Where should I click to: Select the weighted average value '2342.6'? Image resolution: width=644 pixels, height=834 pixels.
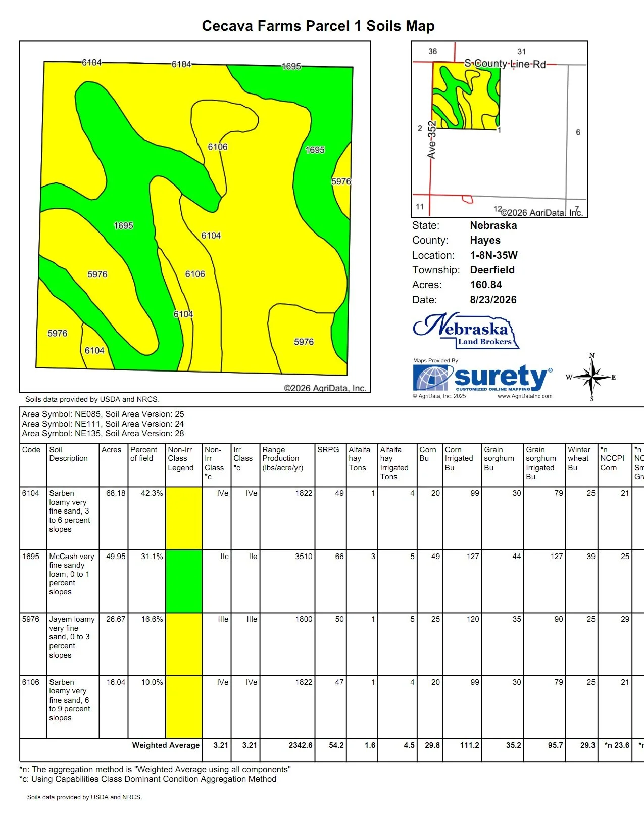301,745
